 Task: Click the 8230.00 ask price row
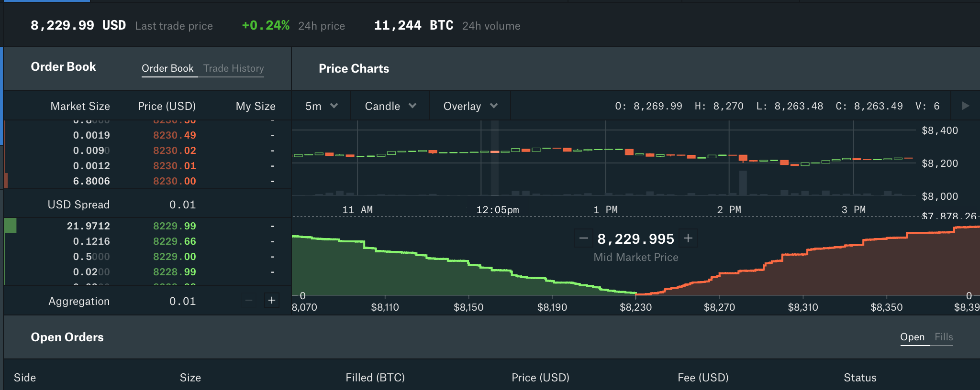(174, 181)
